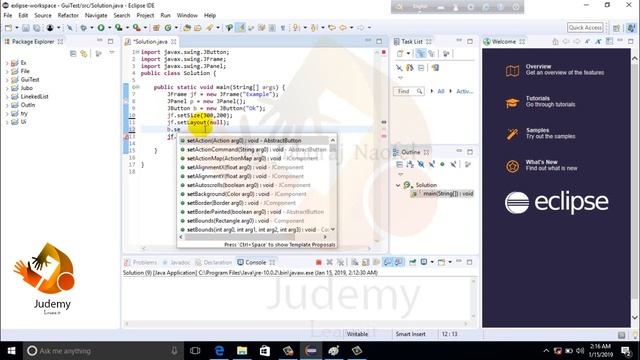Screen dimensions: 640x360
Task: Minimize the Package Explorer view
Action: [100, 41]
